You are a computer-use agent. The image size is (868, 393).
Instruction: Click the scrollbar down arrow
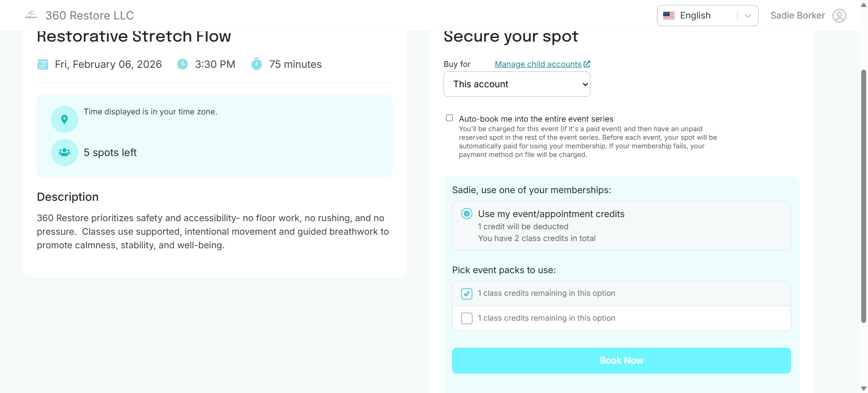coord(863,388)
